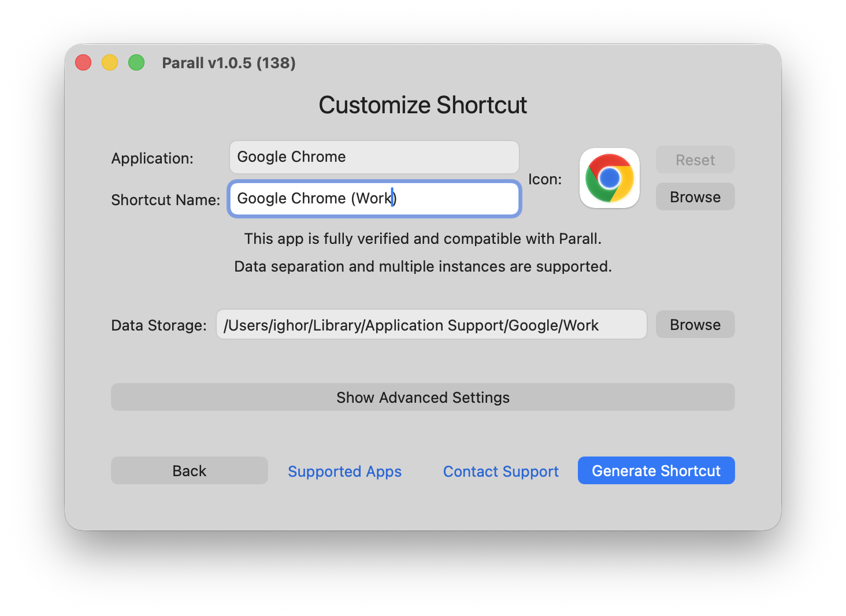Open the Supported Apps list

point(344,471)
